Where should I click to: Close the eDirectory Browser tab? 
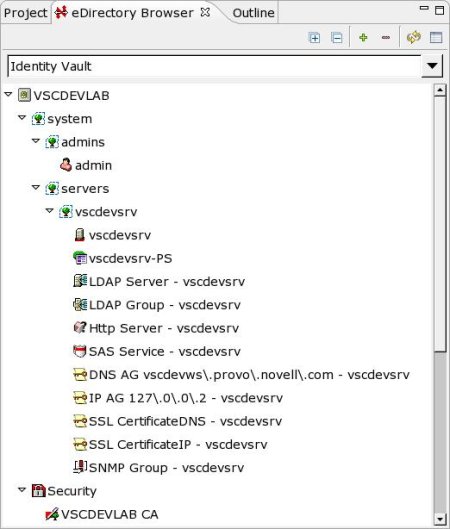(x=205, y=12)
